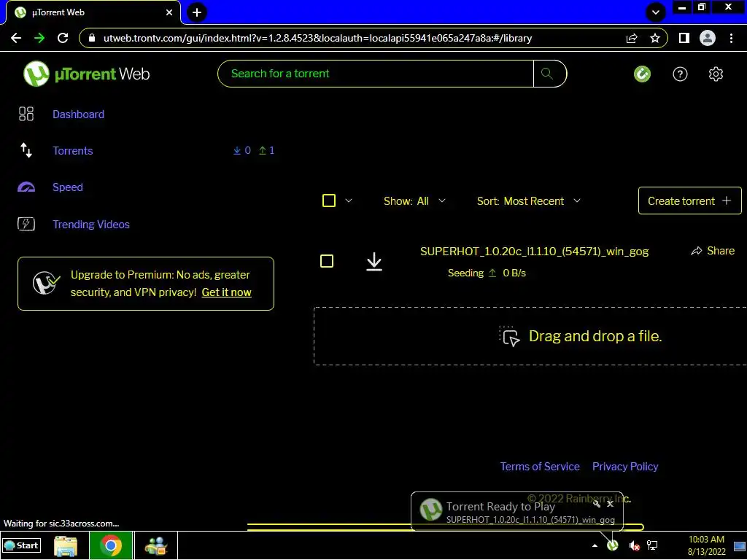Click the Trending Videos lightning icon
Image resolution: width=747 pixels, height=560 pixels.
pyautogui.click(x=26, y=224)
